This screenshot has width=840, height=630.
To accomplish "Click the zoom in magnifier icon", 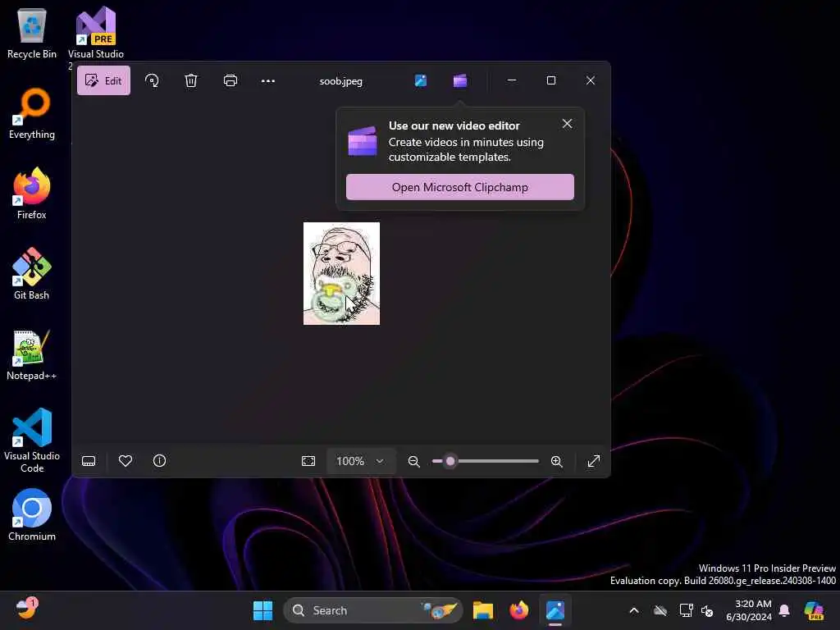I will (557, 461).
